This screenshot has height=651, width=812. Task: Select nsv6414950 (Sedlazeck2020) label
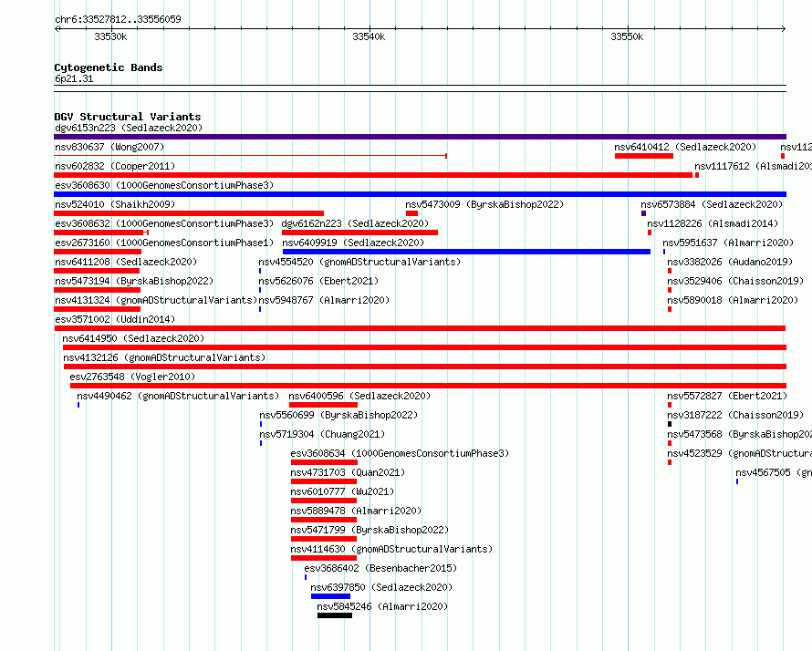point(133,338)
